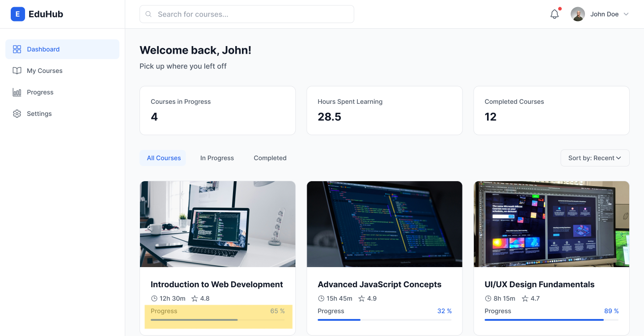Click the notification bell icon

pos(554,14)
